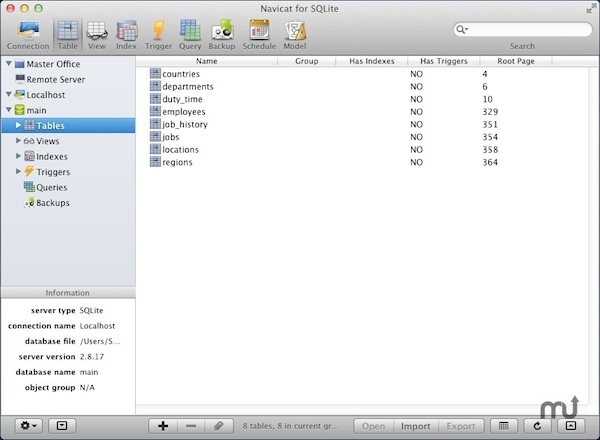600x440 pixels.
Task: Click the fullscreen arrows in title bar
Action: (x=591, y=8)
